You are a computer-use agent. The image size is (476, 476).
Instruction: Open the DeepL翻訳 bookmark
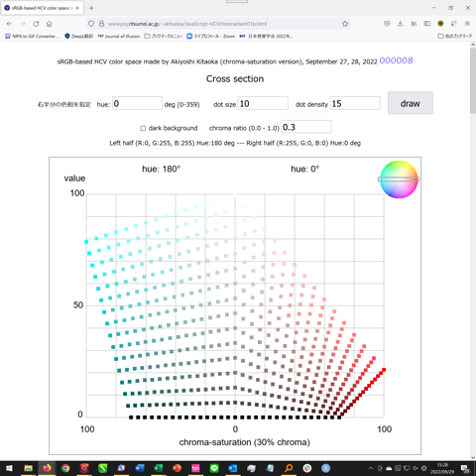79,36
